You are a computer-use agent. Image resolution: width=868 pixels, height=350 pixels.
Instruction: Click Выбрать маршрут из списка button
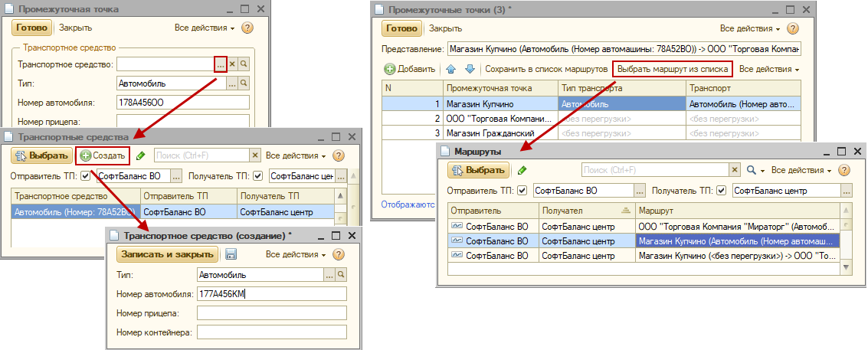(672, 69)
